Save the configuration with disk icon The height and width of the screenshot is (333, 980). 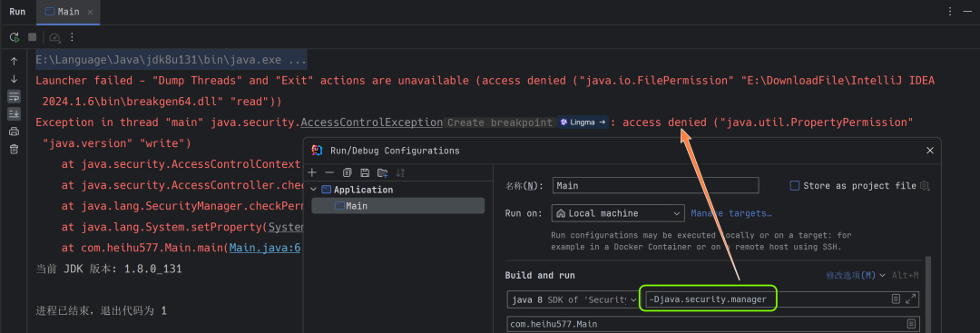(365, 172)
